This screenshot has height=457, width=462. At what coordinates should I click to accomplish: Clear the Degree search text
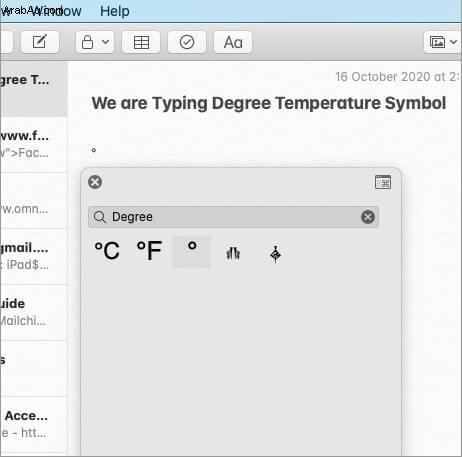click(368, 217)
